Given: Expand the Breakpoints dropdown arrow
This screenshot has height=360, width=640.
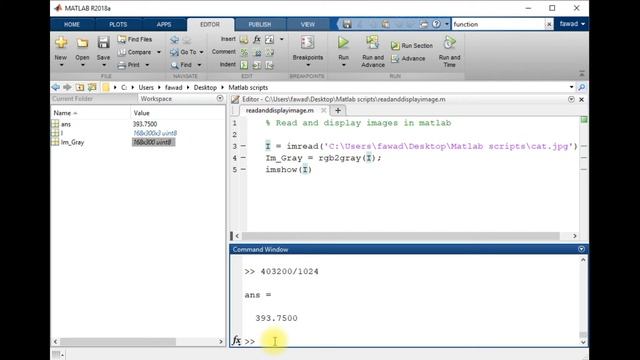Looking at the screenshot, I should point(308,65).
